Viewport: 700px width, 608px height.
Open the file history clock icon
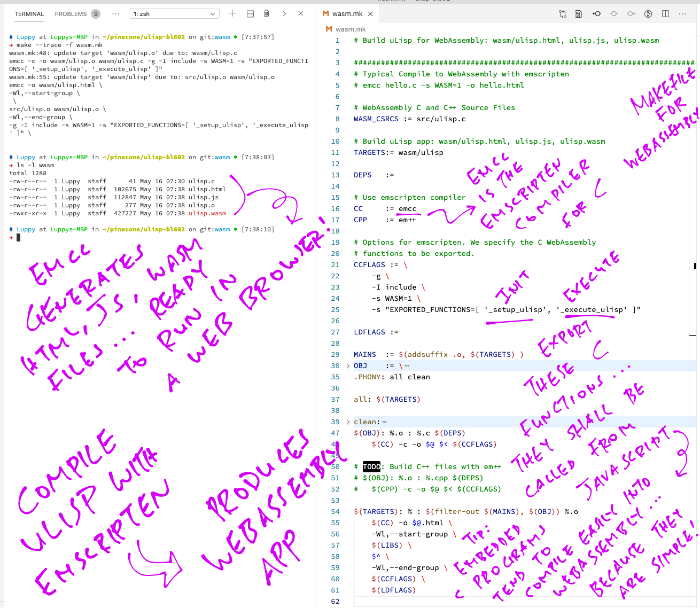pos(648,13)
